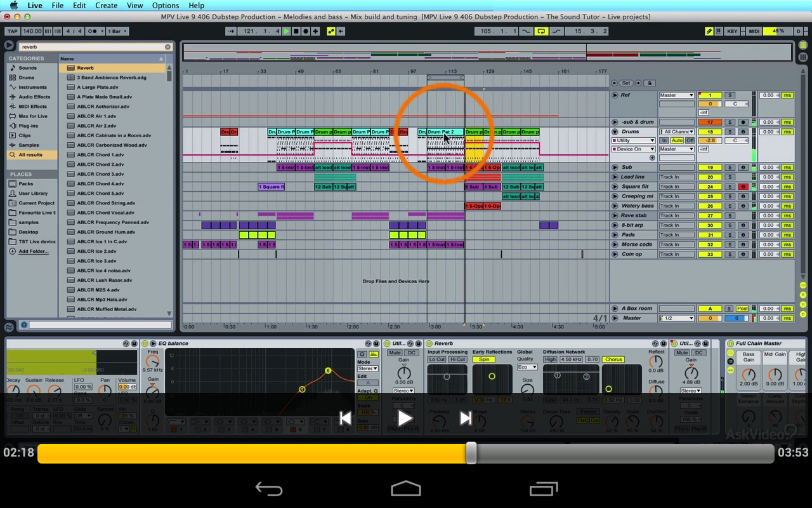
Task: Open the Options menu
Action: click(166, 5)
